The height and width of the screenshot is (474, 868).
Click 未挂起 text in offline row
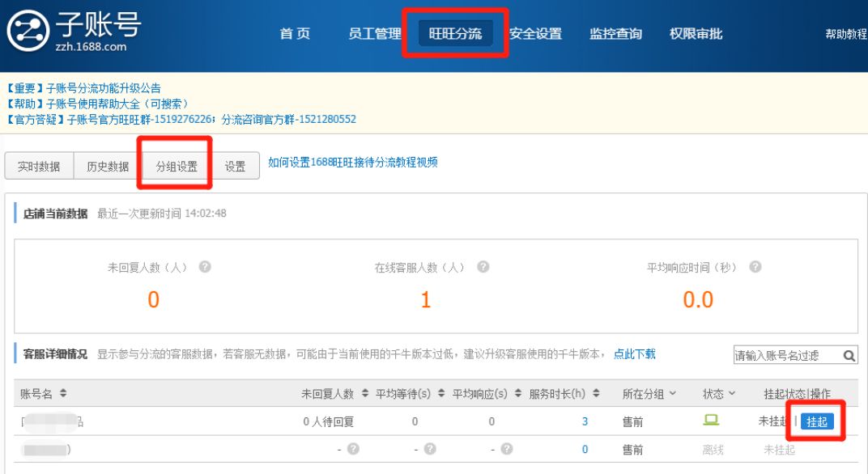pyautogui.click(x=779, y=450)
